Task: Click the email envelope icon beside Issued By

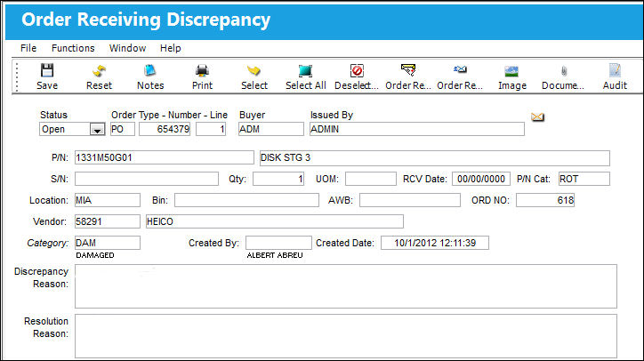Action: (537, 117)
